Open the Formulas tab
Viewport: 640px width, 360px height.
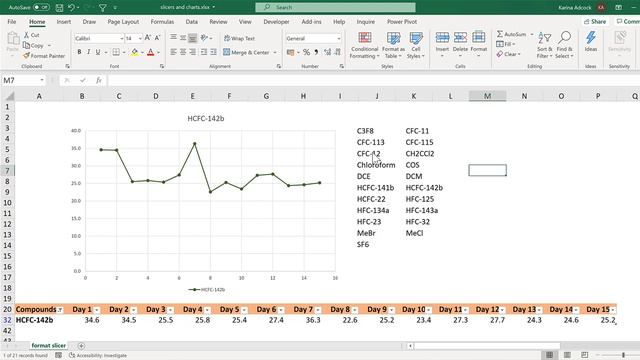tap(162, 22)
